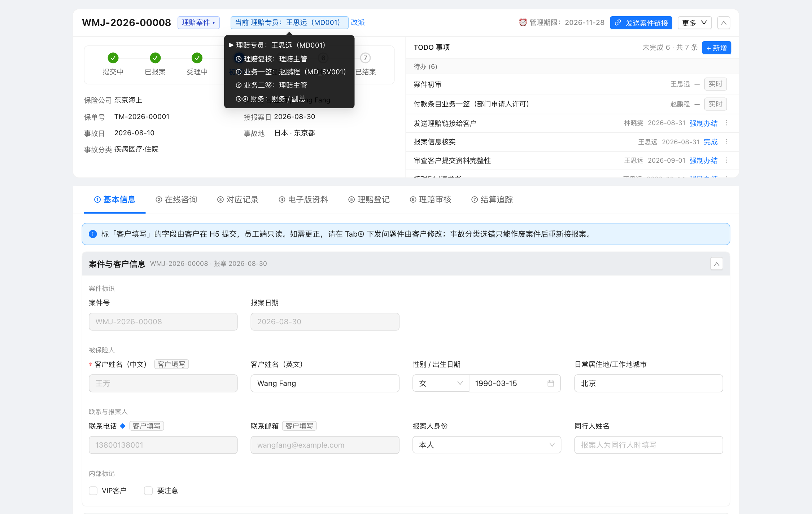This screenshot has height=514, width=812.
Task: Switch to the 结算追踪 tab
Action: [x=492, y=199]
